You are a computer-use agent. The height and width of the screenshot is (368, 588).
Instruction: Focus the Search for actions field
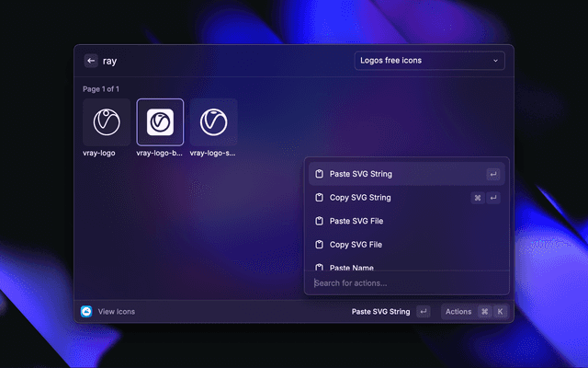[404, 282]
